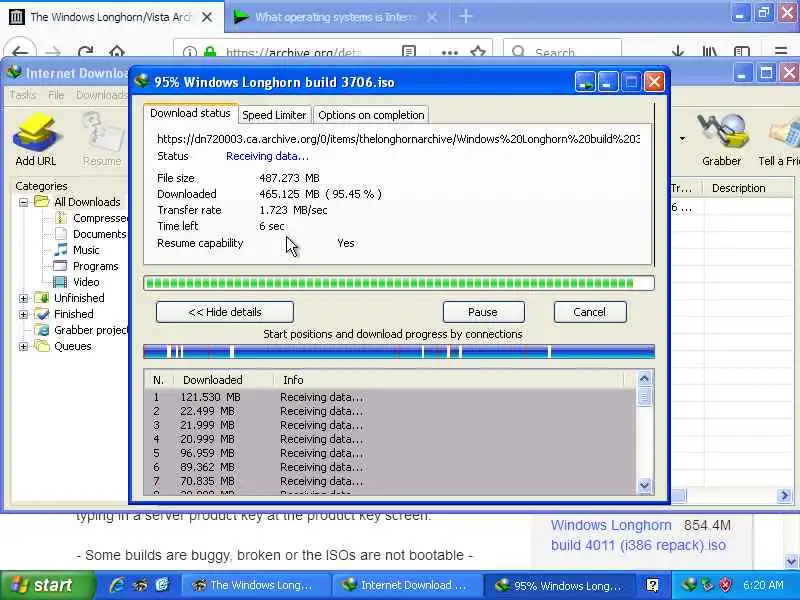Click Firefox home icon
800x600 pixels.
pos(117,52)
